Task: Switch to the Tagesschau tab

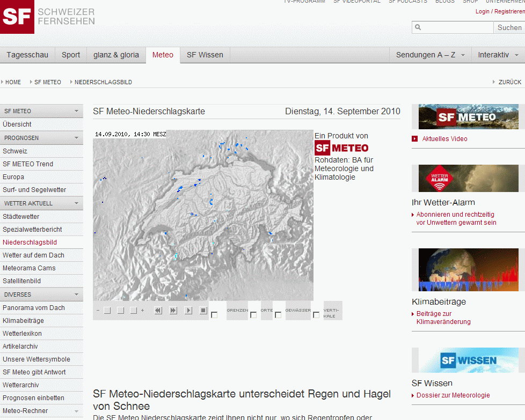Action: (27, 55)
